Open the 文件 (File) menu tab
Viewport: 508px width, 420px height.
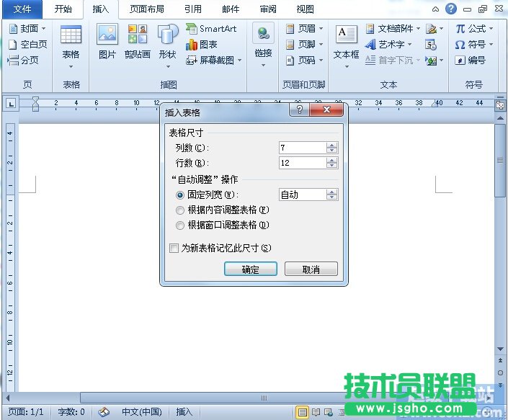click(x=23, y=9)
